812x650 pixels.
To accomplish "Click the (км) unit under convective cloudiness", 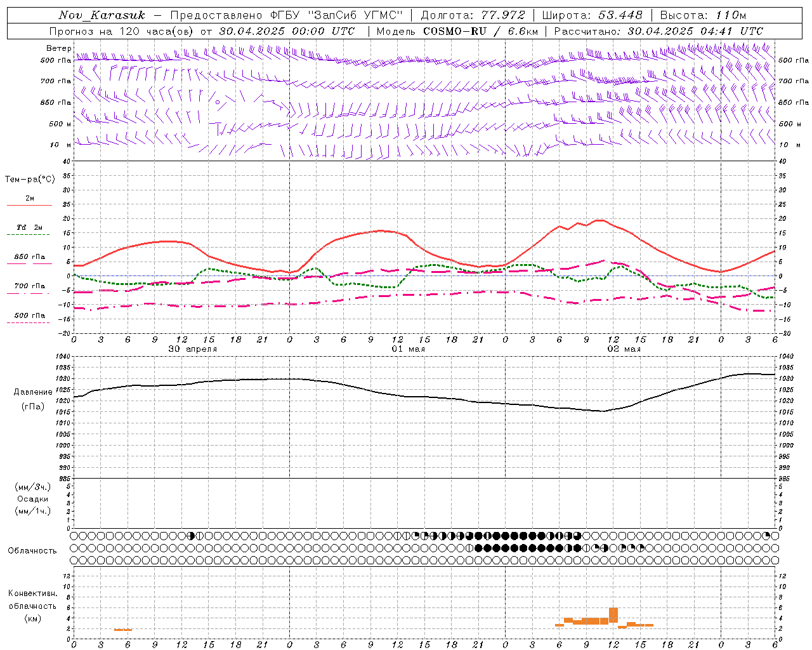I will coord(32,618).
